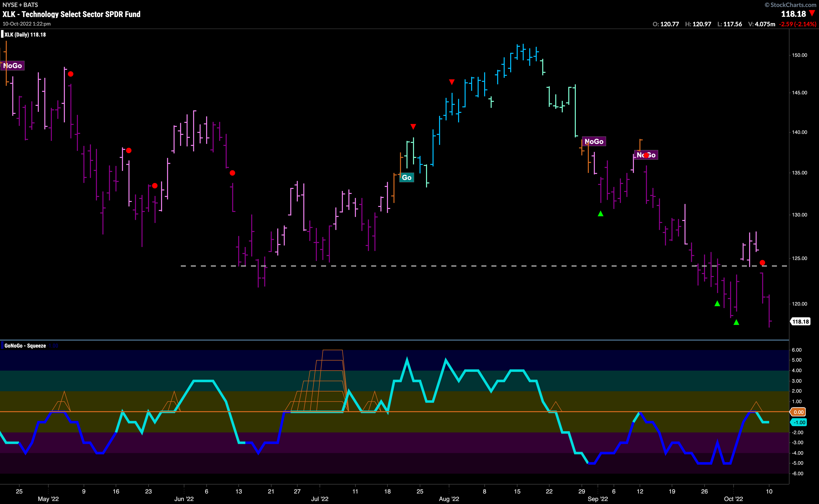This screenshot has height=504, width=819.
Task: Click the 150.00 price axis label
Action: (x=800, y=55)
